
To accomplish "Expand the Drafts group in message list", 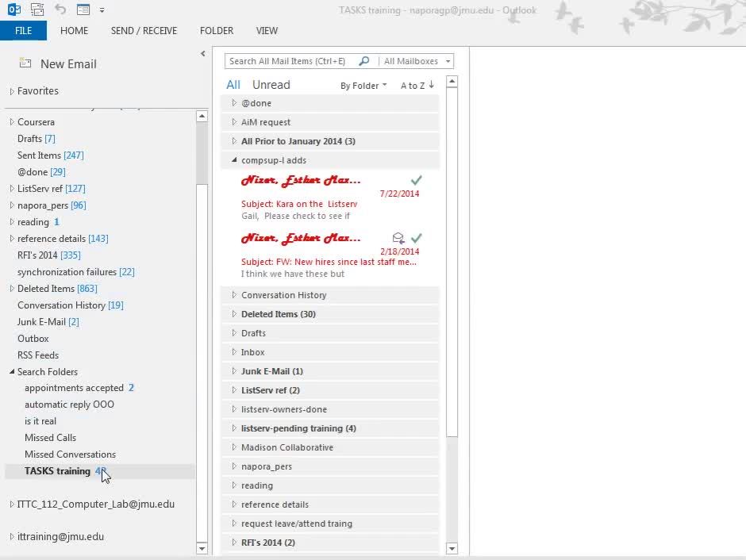I will [x=234, y=333].
